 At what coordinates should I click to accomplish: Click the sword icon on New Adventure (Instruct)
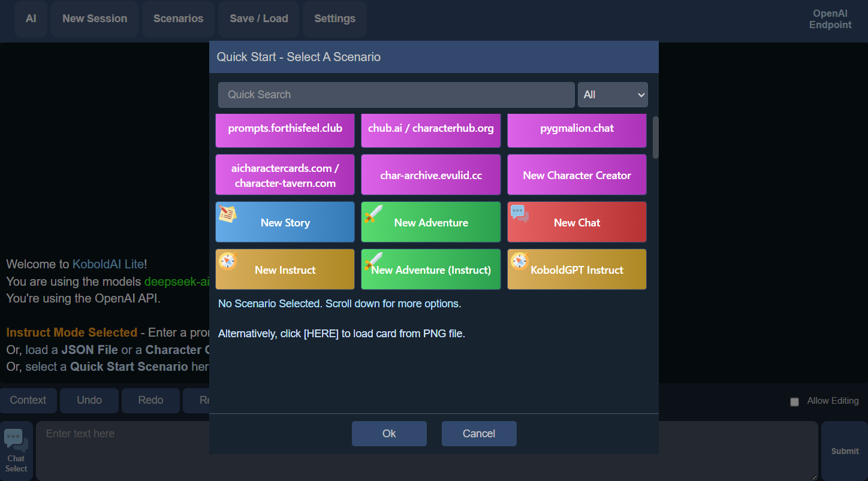[x=373, y=261]
